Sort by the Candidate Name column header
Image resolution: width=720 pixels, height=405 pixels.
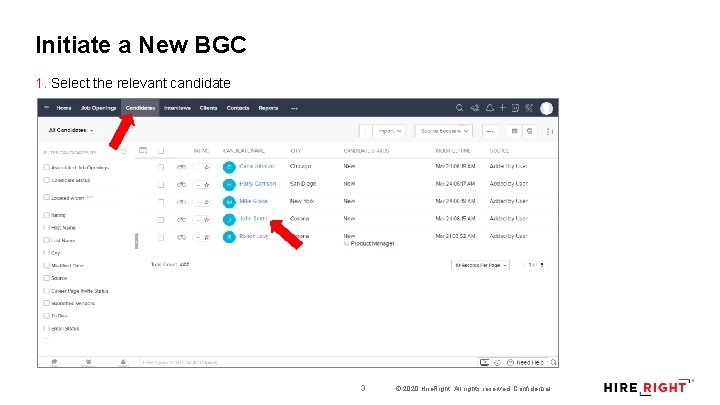[244, 151]
